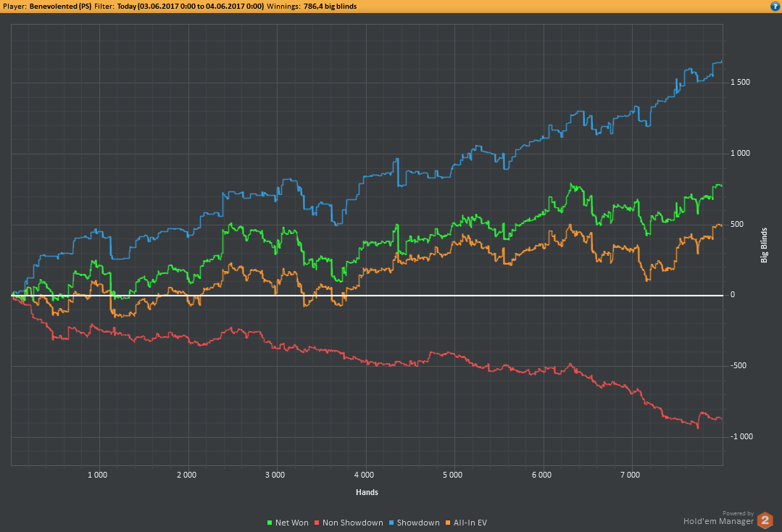Click the 3 000 hands axis label

(275, 475)
